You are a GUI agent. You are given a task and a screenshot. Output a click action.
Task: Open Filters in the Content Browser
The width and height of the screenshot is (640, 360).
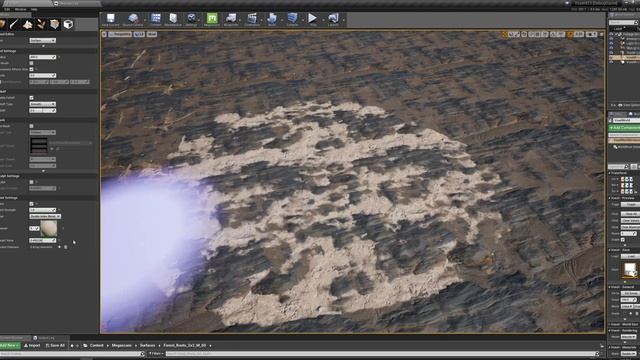[x=156, y=353]
